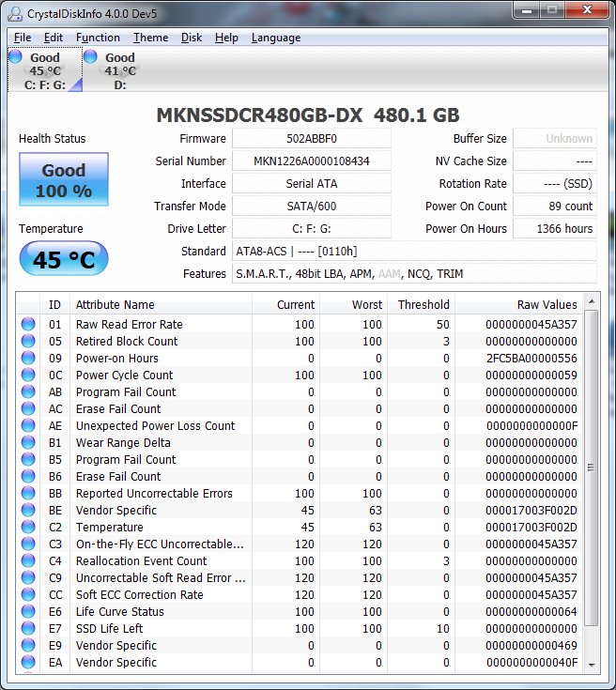Click the Power On Hours field 1366 hours
Image resolution: width=616 pixels, height=690 pixels.
pos(555,228)
